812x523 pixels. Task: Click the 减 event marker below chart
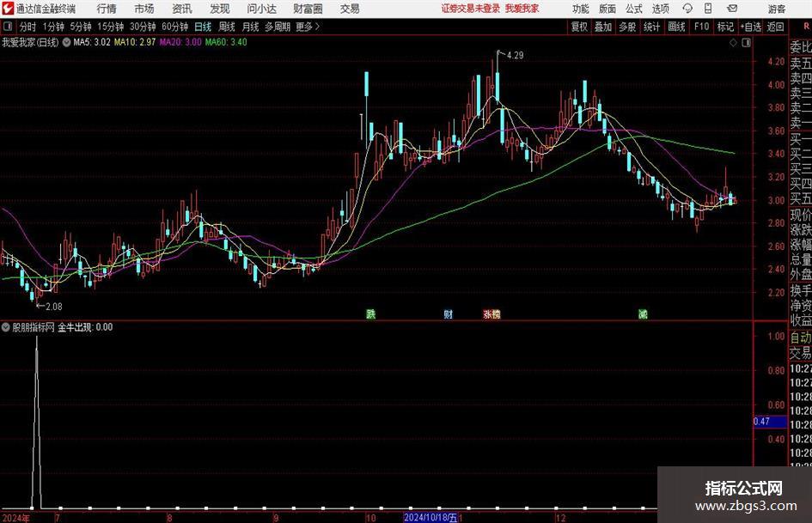point(643,313)
